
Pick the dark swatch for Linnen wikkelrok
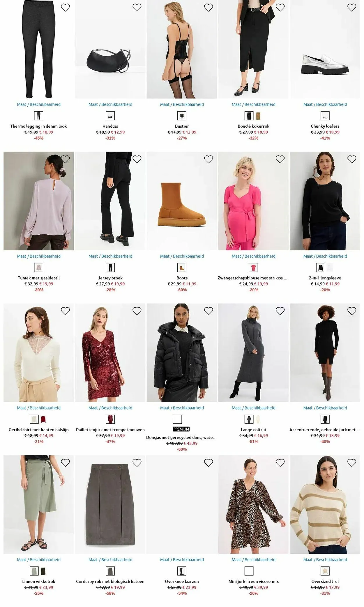43,571
